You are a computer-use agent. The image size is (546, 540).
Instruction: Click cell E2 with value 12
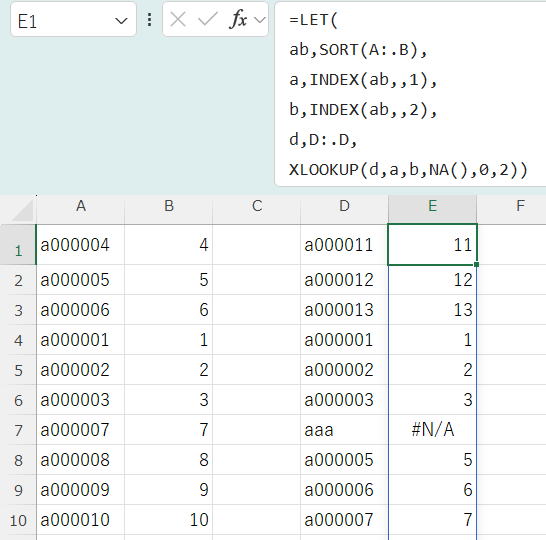pyautogui.click(x=432, y=280)
